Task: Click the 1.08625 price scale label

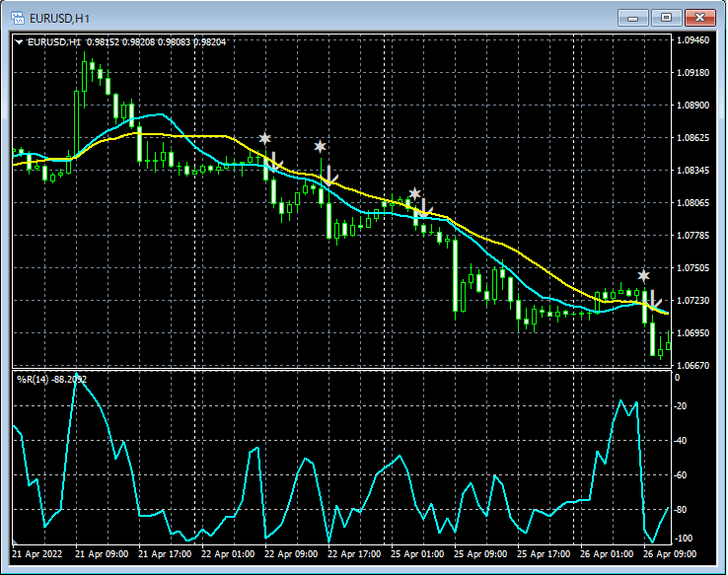Action: (693, 138)
